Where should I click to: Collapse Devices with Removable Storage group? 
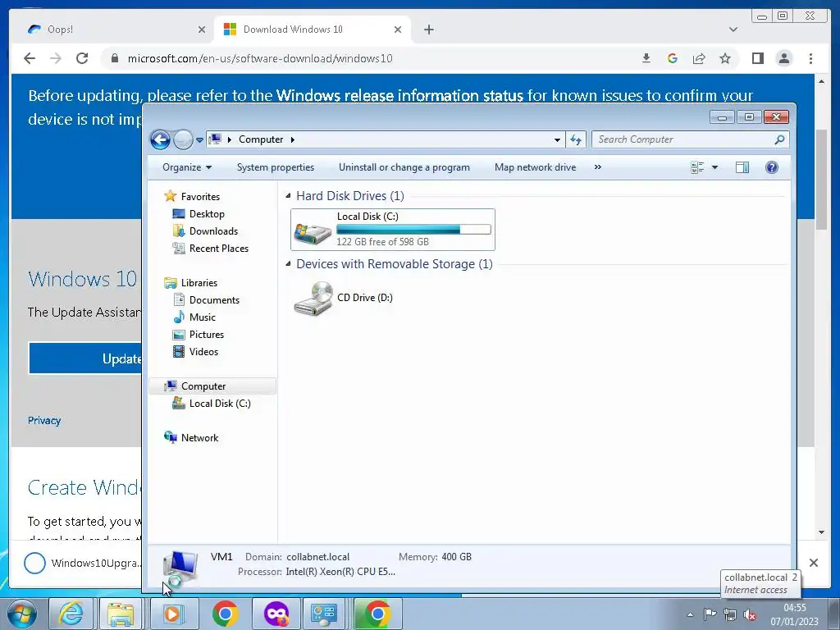(288, 263)
